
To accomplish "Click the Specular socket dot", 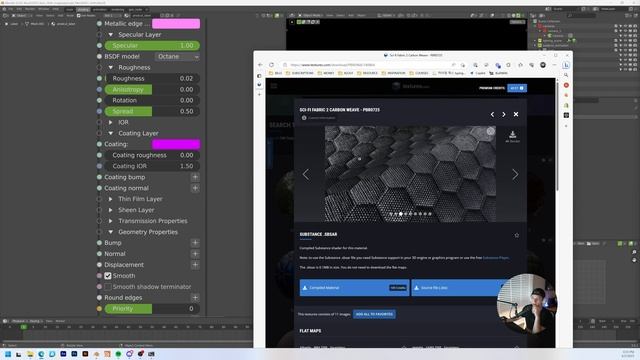I will point(99,45).
